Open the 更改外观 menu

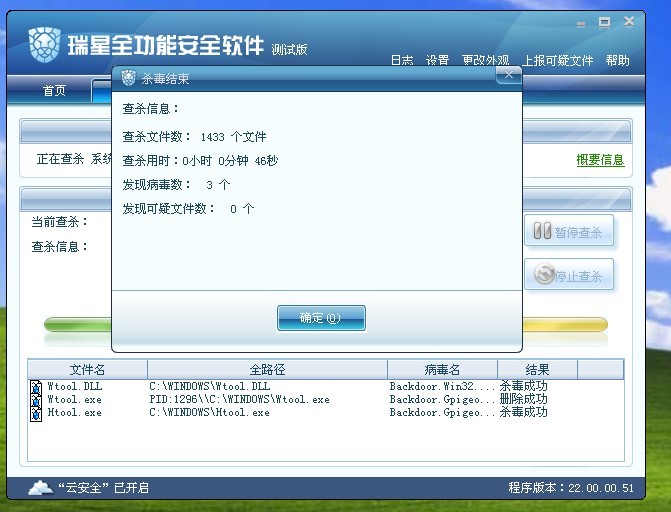(x=485, y=60)
